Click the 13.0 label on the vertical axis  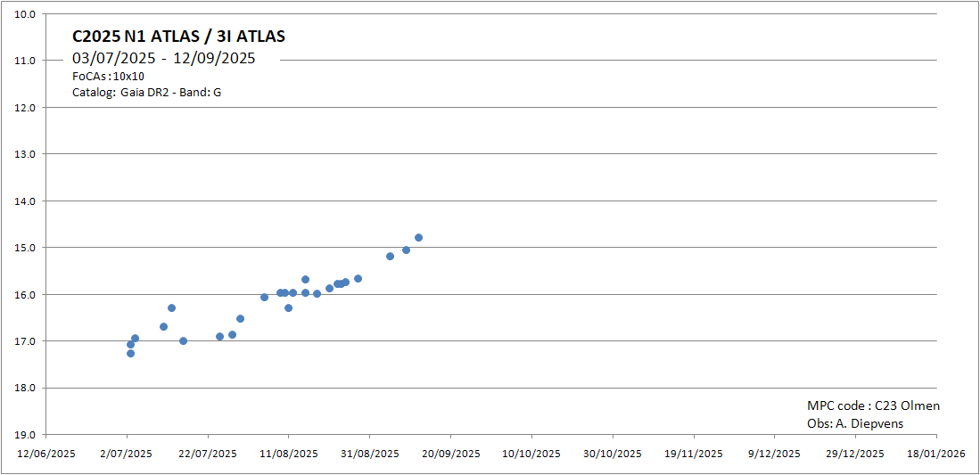tap(26, 154)
